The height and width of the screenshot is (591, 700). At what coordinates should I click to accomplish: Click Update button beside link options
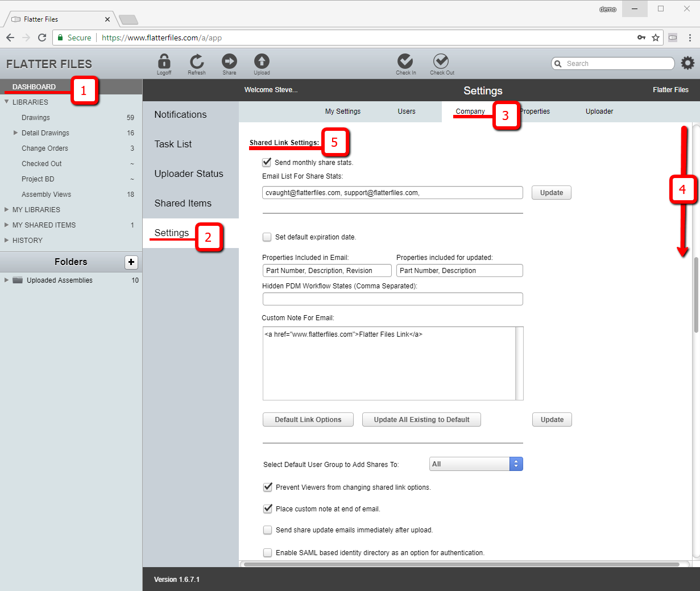point(552,420)
